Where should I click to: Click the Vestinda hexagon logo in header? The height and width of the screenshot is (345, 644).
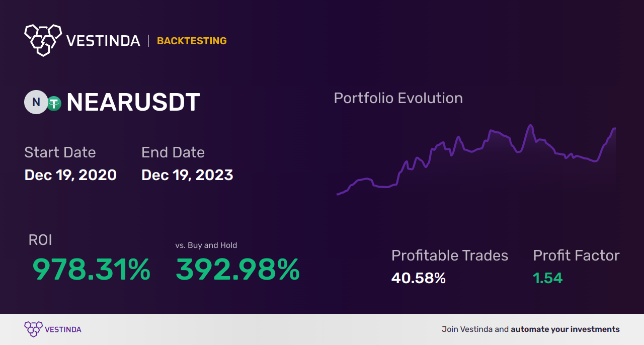pos(43,39)
